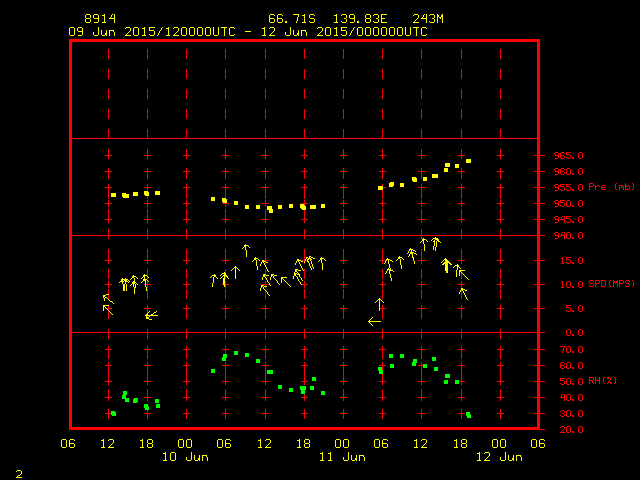Click the end time "12 Jun 2015/000000UTC"
Image resolution: width=640 pixels, height=480 pixels.
coord(344,32)
